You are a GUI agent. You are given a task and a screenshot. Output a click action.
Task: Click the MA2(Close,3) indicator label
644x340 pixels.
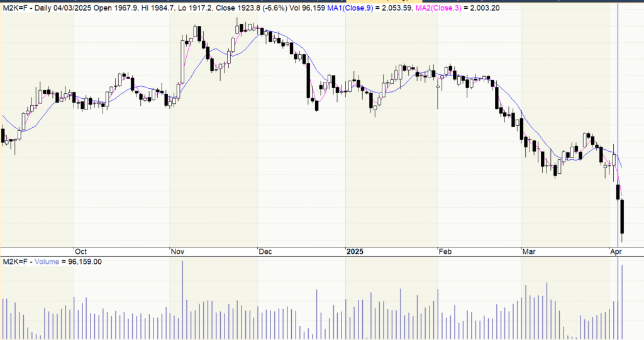pos(438,8)
